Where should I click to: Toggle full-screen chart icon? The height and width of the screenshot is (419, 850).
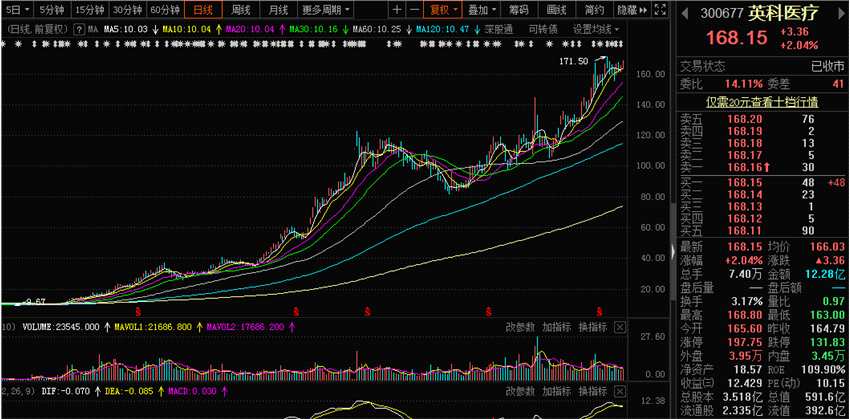[x=659, y=9]
